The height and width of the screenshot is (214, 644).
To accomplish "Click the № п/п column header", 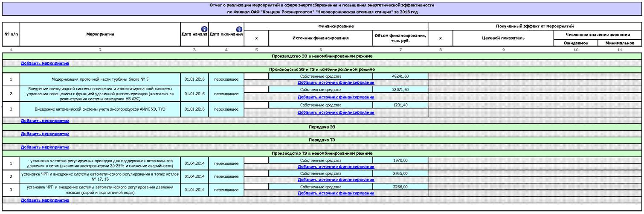I will (11, 34).
